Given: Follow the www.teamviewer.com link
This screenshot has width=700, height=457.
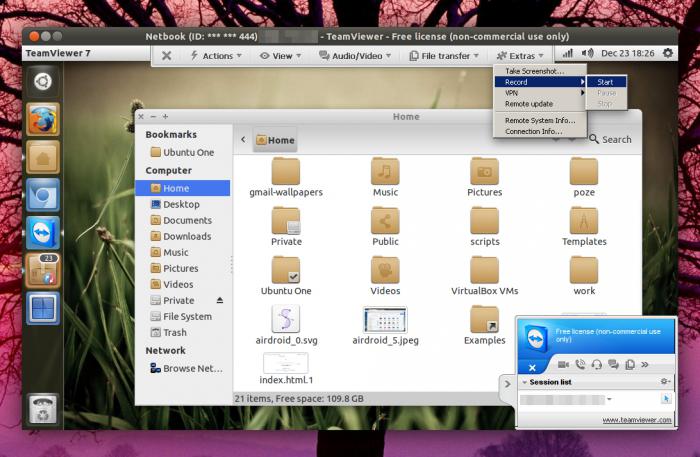Looking at the screenshot, I should tap(637, 420).
